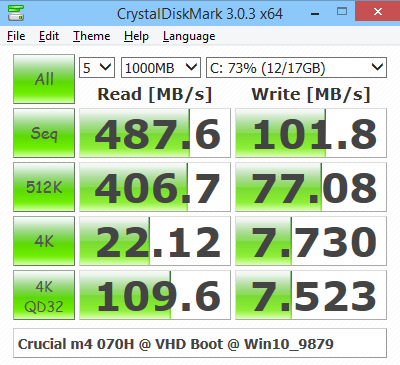Click the 4K read result 22.12
Screen dimensions: 400x365
click(155, 241)
